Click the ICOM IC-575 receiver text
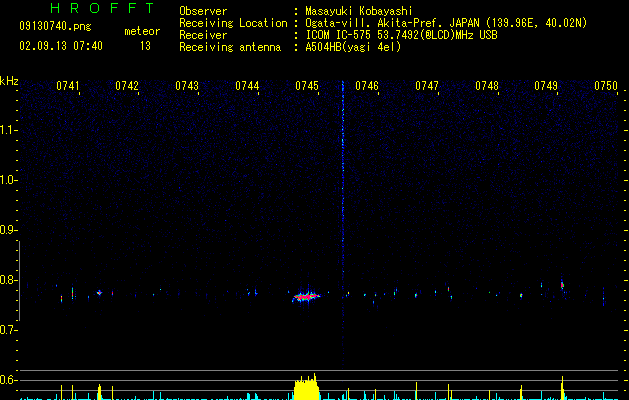 [402, 35]
